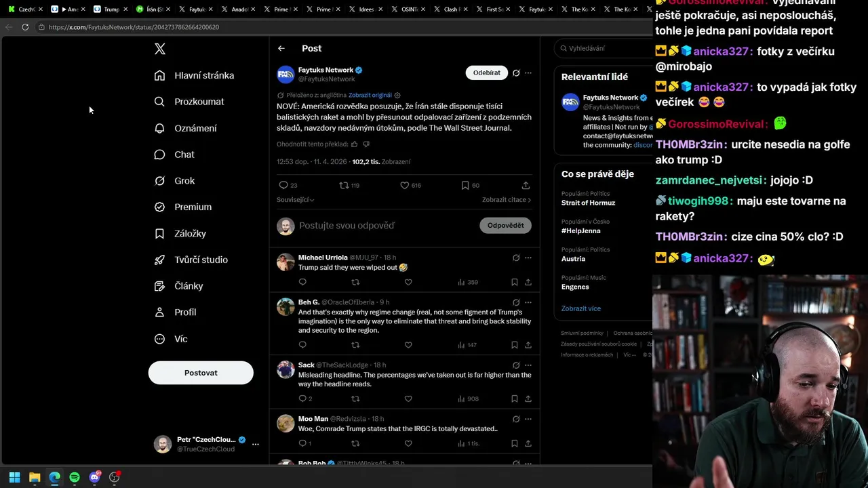Switch to Anado browser tab
This screenshot has width=868, height=488.
pos(239,9)
